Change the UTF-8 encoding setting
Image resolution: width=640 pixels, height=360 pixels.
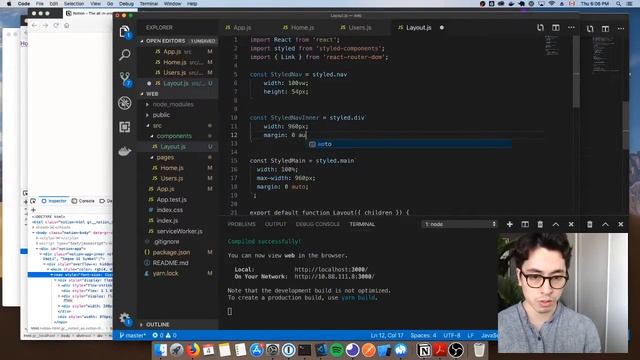click(x=452, y=335)
